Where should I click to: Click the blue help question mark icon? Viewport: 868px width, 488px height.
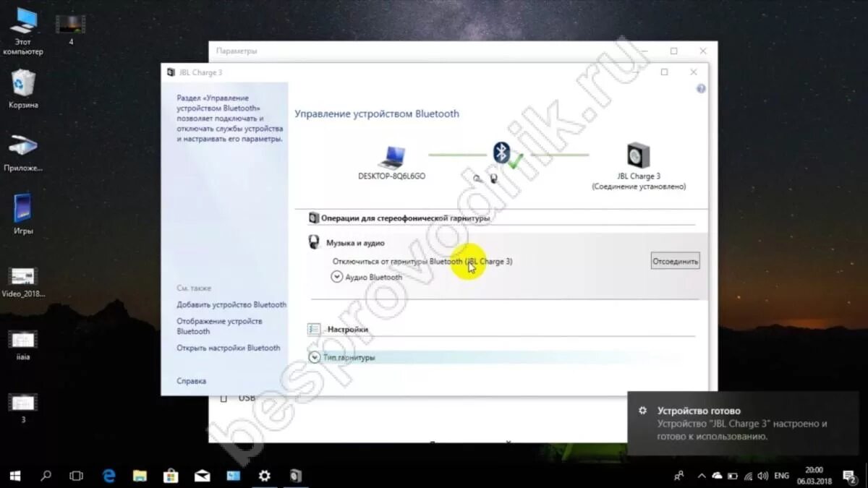[700, 89]
